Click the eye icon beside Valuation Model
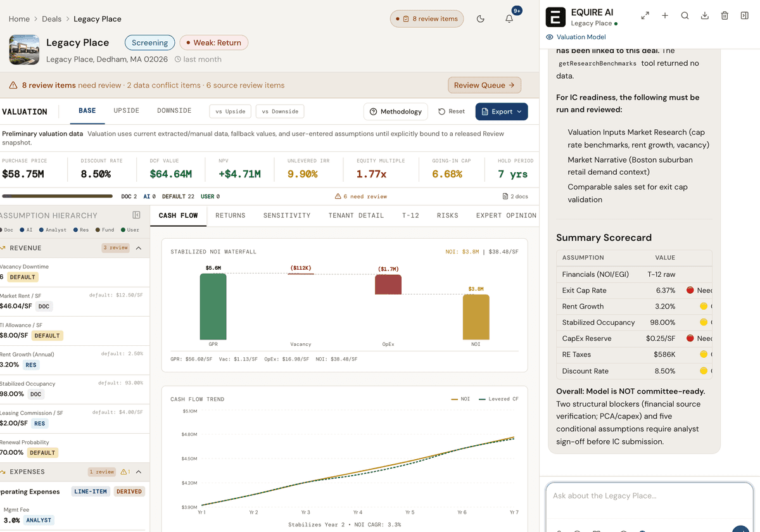Image resolution: width=760 pixels, height=532 pixels. point(550,37)
